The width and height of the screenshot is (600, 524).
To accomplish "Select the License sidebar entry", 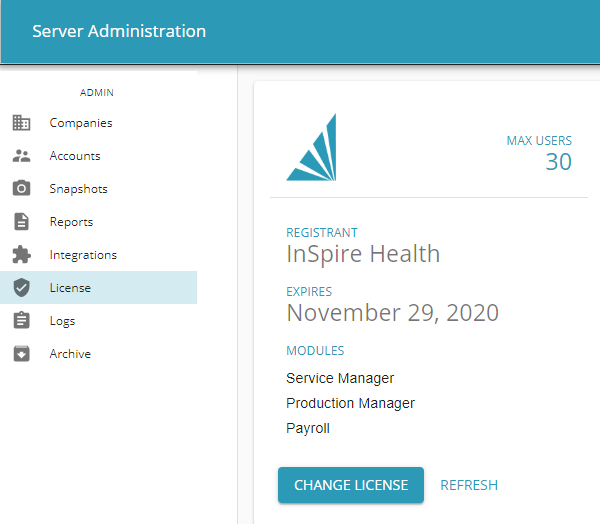I will (x=70, y=288).
